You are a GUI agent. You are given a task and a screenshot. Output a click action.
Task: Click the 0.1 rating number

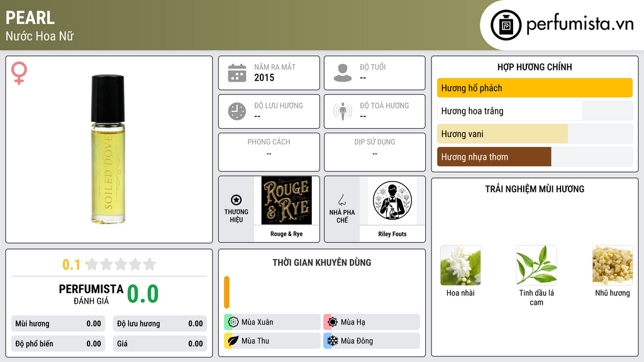point(71,265)
